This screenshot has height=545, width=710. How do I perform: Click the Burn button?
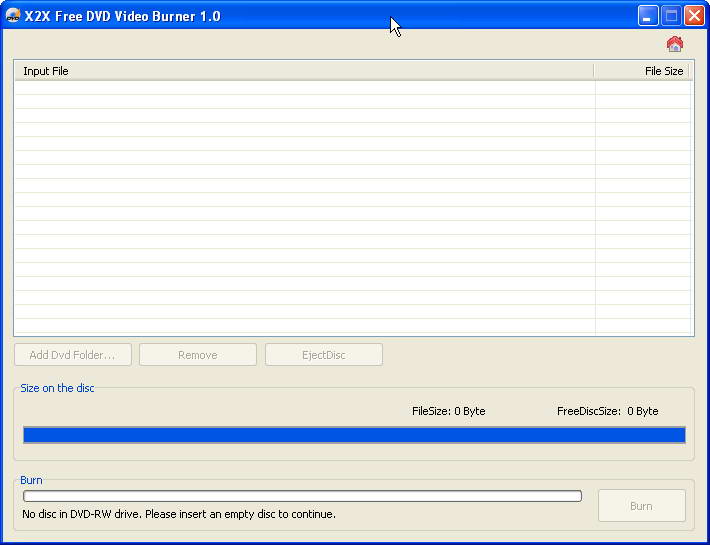point(642,506)
